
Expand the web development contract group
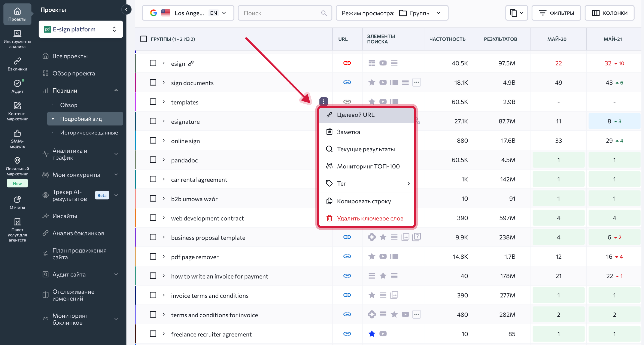coord(164,218)
